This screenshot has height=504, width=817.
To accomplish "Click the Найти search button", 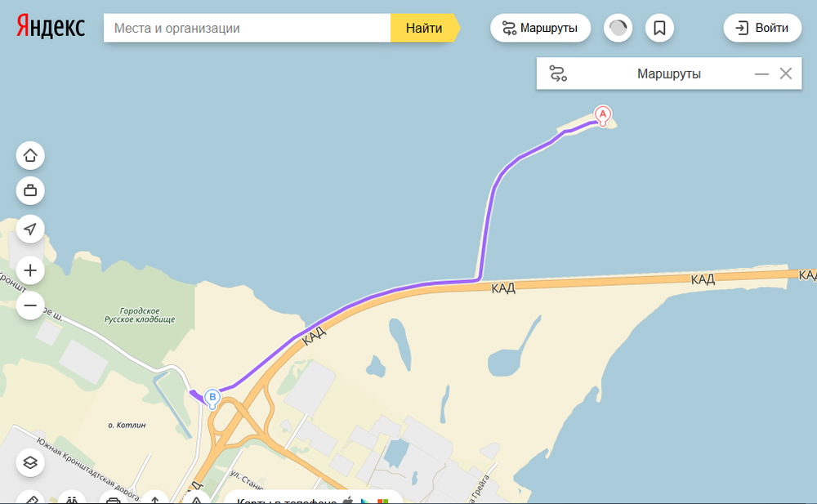I will coord(425,28).
